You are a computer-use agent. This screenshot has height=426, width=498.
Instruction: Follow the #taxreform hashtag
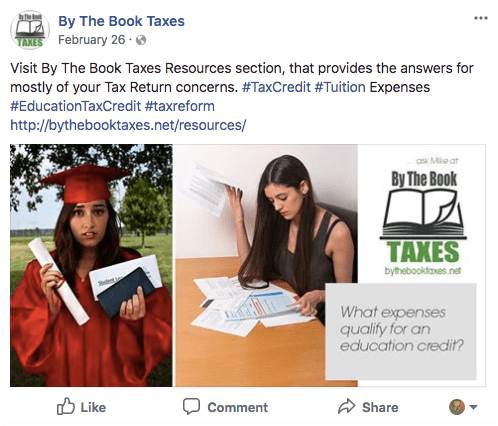pyautogui.click(x=180, y=106)
